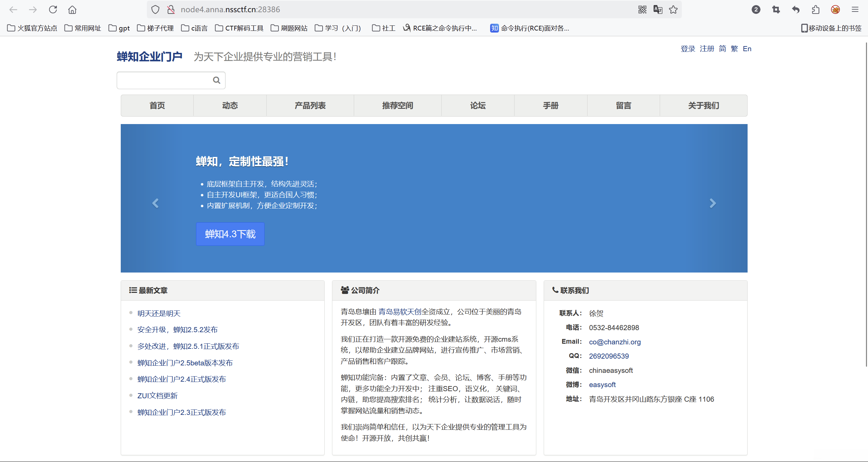
Task: Click the translate page icon
Action: pyautogui.click(x=658, y=9)
